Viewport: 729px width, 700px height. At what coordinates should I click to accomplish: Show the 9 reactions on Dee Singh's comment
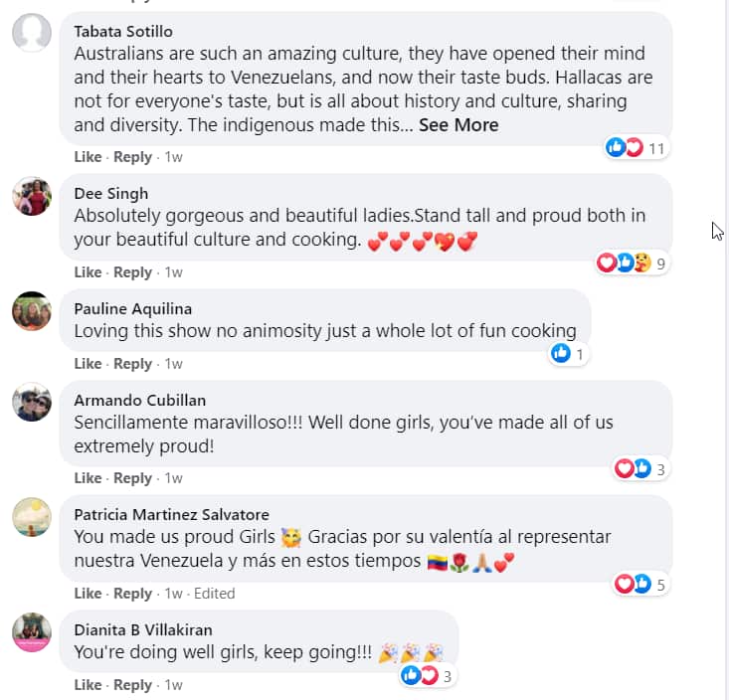(x=631, y=263)
